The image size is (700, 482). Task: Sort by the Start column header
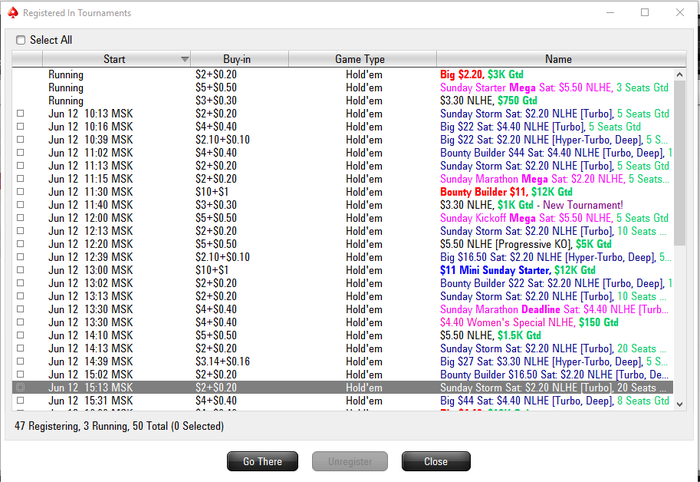(117, 59)
